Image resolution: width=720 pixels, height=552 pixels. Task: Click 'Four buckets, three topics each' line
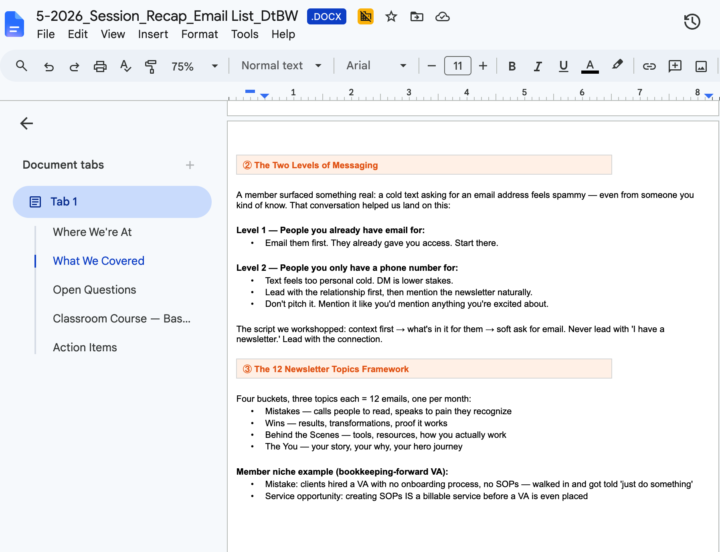point(354,399)
